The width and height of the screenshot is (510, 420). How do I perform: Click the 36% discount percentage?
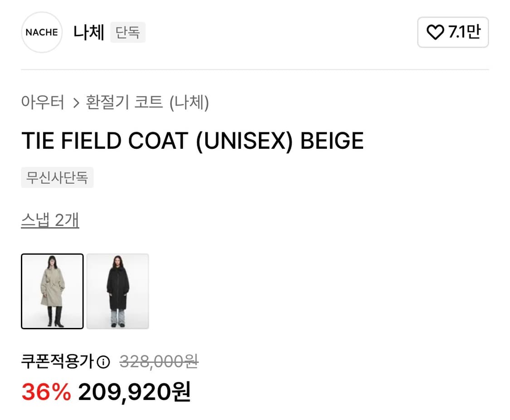(x=46, y=394)
